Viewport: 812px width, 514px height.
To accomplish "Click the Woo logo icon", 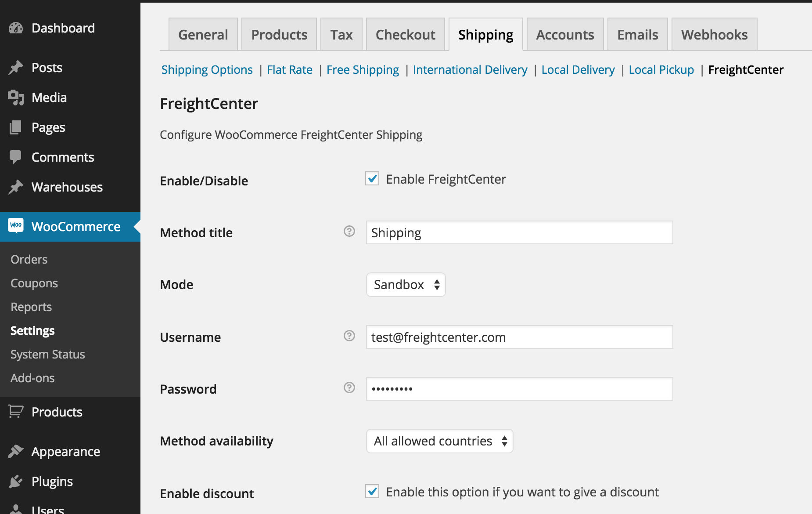I will pos(16,225).
